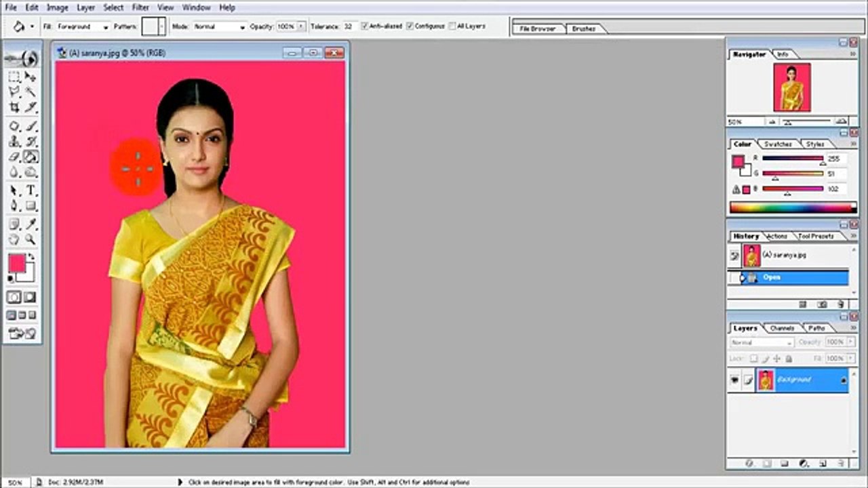This screenshot has height=488, width=868.
Task: Select the Pen tool
Action: pos(14,207)
